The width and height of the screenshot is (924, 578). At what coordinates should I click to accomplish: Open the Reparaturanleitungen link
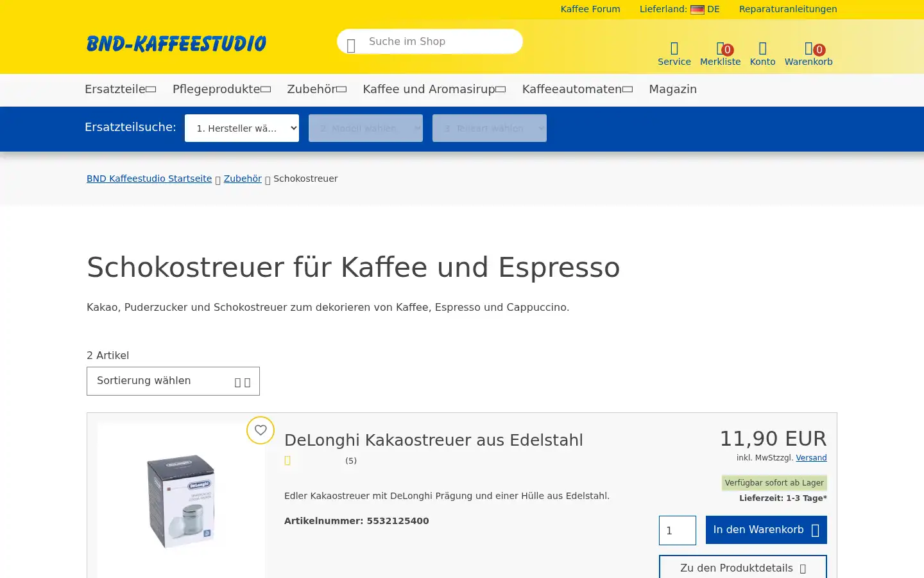(788, 9)
